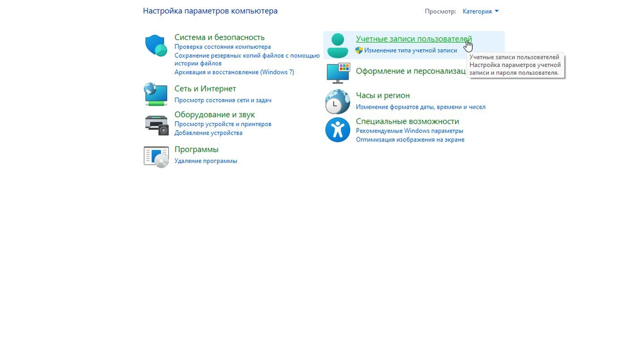Open Изменение форматов даты, времени и чисел
The width and height of the screenshot is (644, 358).
(420, 107)
